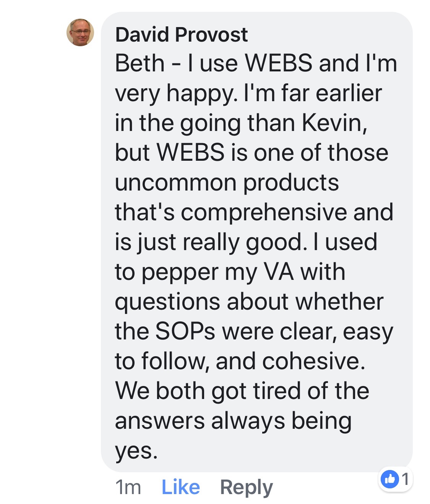
Task: Reply to David Provost's comment
Action: point(247,488)
